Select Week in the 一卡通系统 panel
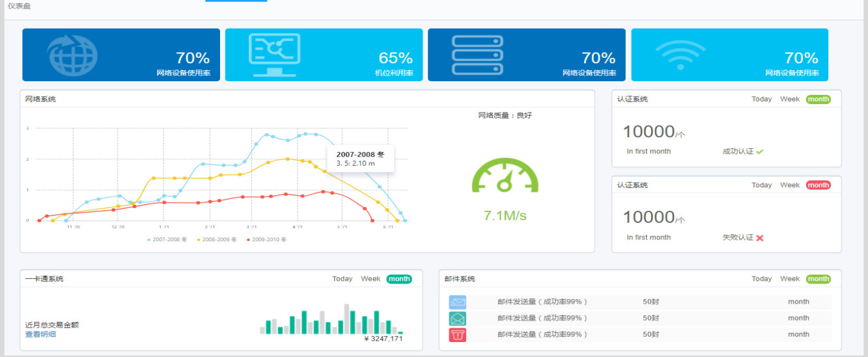The width and height of the screenshot is (868, 357). pyautogui.click(x=371, y=279)
